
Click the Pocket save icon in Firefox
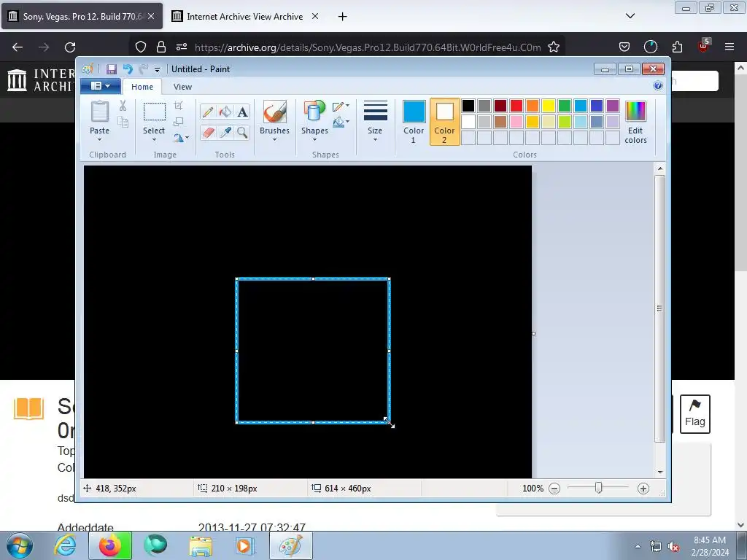(x=624, y=47)
